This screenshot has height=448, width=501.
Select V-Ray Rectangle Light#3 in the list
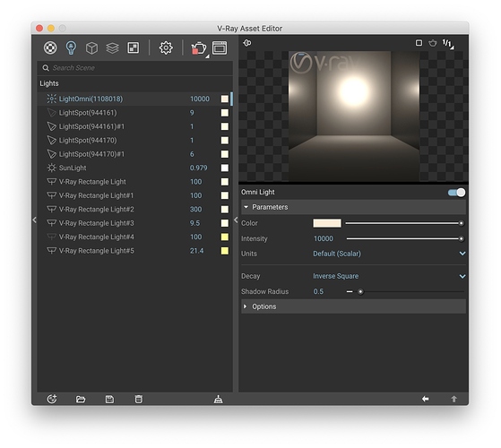134,223
